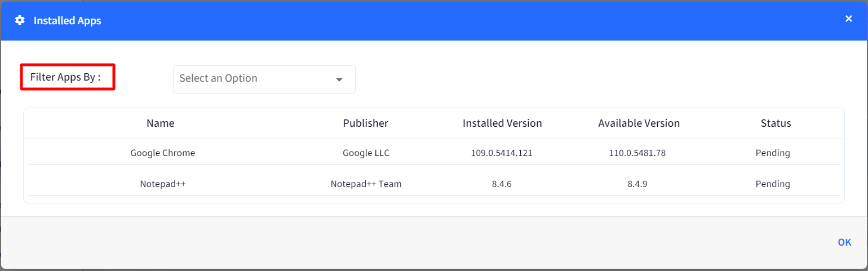Click the Installed Apps dialog title

pyautogui.click(x=68, y=21)
